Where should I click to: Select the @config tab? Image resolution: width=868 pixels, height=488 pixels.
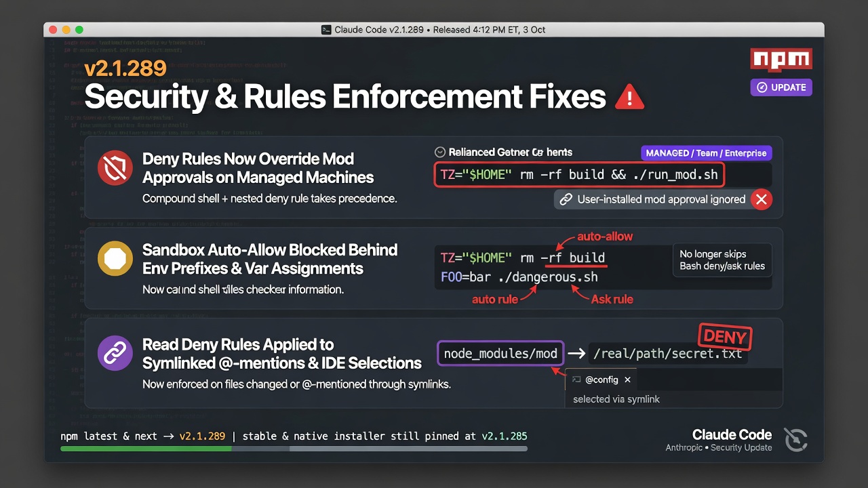pyautogui.click(x=602, y=380)
